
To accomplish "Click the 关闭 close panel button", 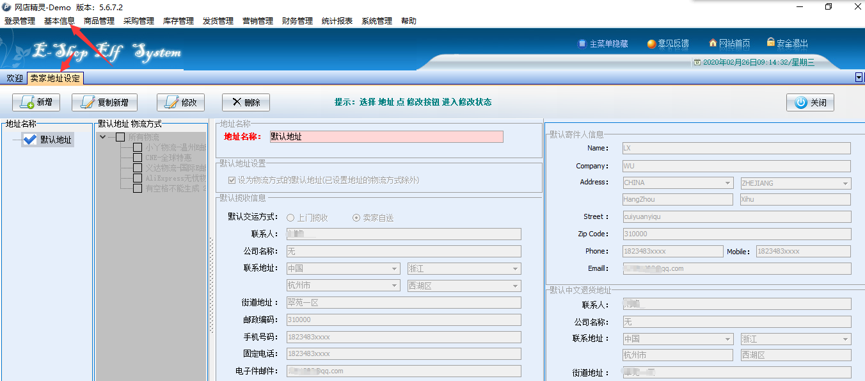I will click(810, 102).
